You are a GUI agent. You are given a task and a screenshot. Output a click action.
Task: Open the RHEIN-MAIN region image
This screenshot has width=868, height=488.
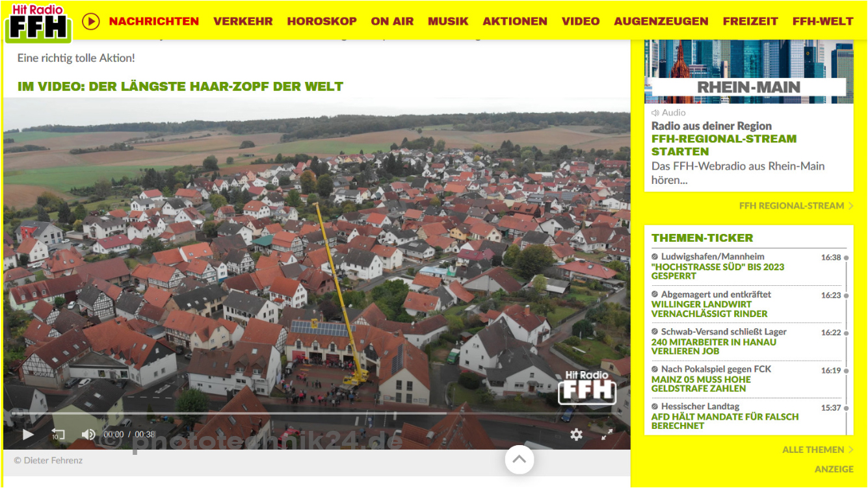pyautogui.click(x=749, y=71)
